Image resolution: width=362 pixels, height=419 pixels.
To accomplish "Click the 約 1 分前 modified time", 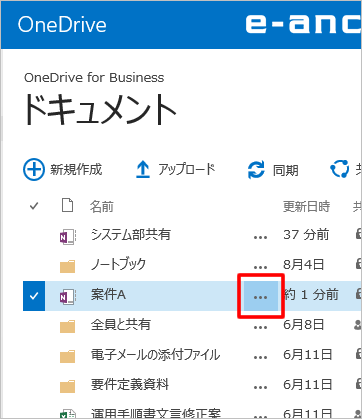I will coord(311,295).
